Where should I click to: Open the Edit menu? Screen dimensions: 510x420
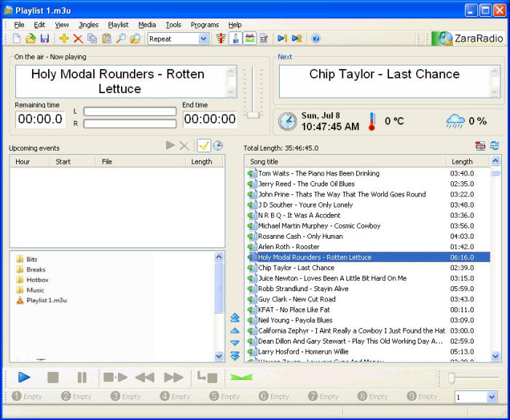[x=39, y=25]
